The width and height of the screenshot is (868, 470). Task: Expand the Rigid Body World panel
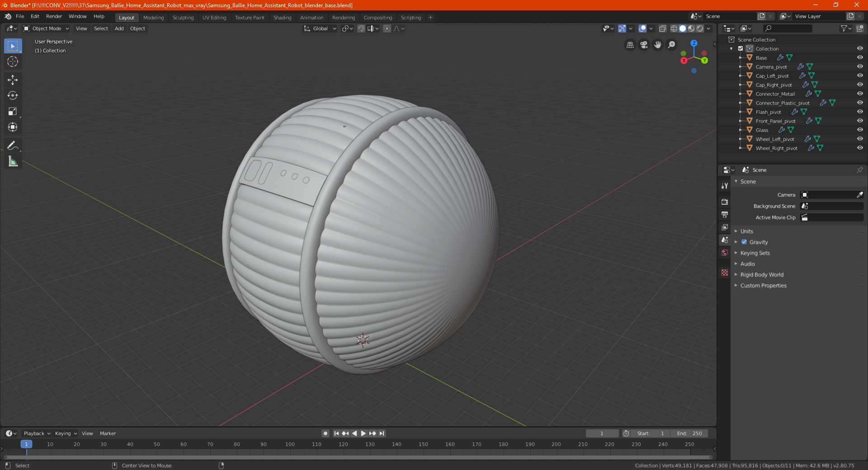click(x=762, y=274)
